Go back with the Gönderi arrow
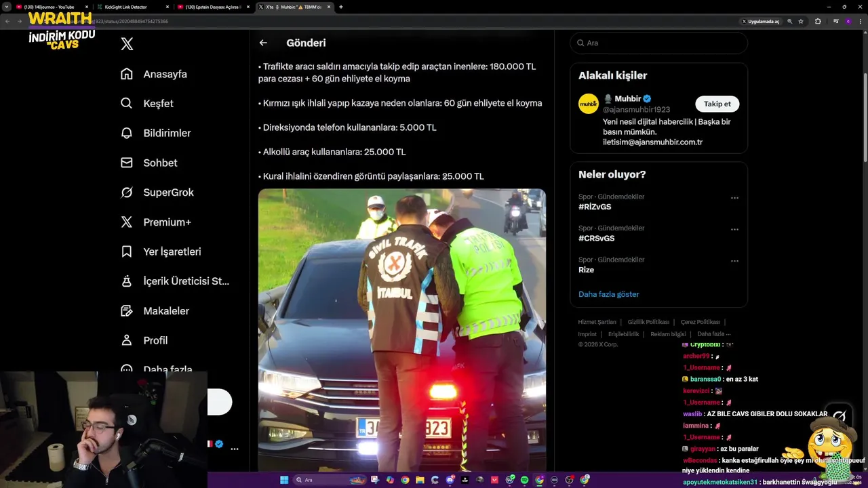868x488 pixels. [263, 43]
